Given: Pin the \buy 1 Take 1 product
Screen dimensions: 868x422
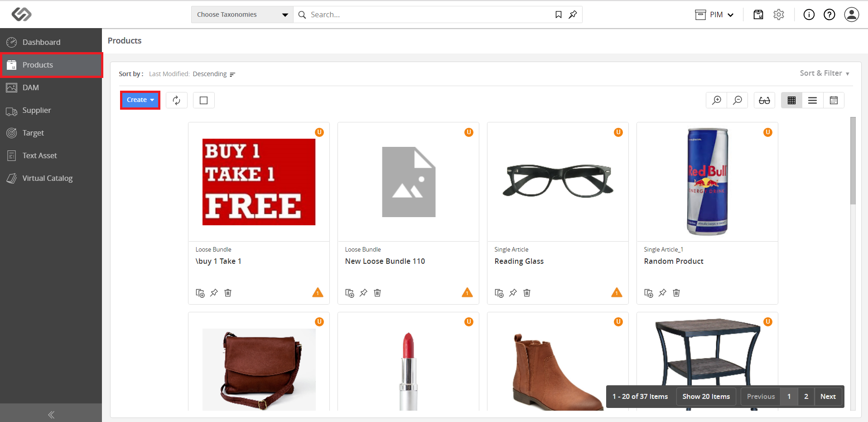Looking at the screenshot, I should [x=214, y=293].
